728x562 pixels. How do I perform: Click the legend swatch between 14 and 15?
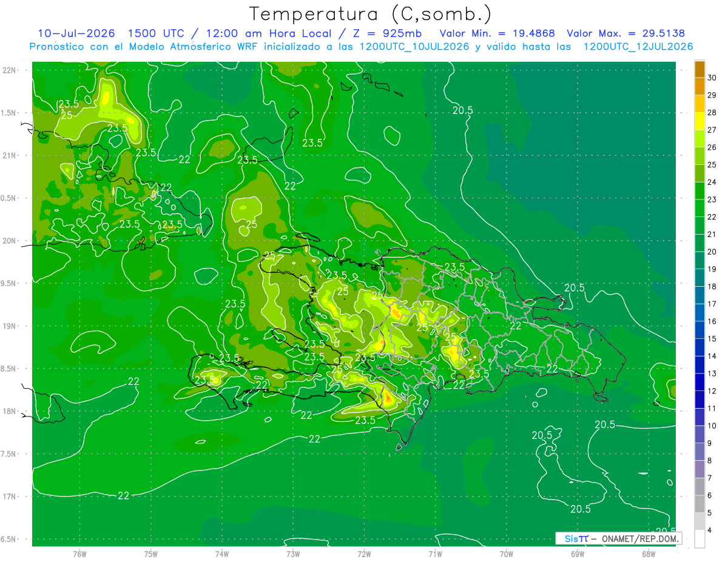699,347
